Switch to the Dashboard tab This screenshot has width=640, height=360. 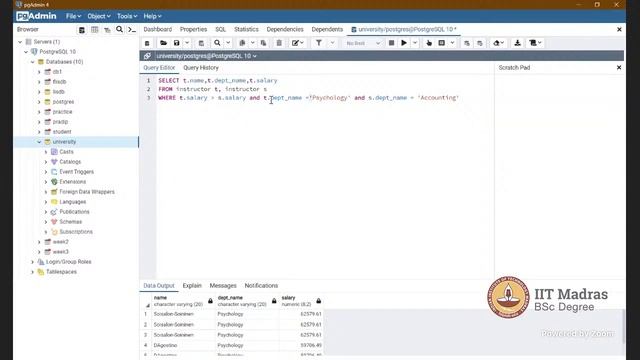pos(158,29)
